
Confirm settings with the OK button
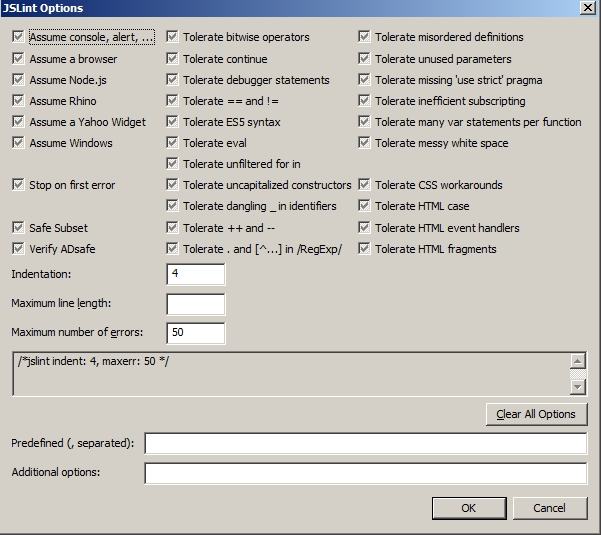(469, 508)
